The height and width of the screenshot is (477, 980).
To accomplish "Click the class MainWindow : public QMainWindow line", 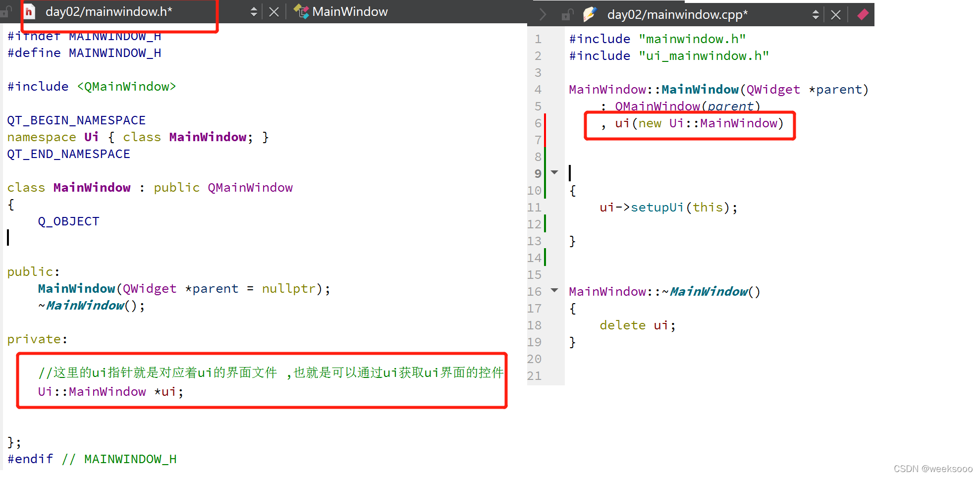I will point(150,188).
